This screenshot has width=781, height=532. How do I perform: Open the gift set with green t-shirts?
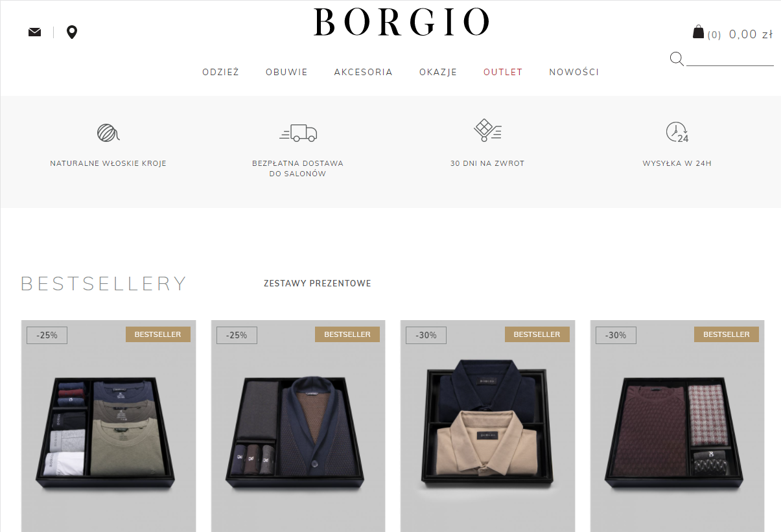109,426
